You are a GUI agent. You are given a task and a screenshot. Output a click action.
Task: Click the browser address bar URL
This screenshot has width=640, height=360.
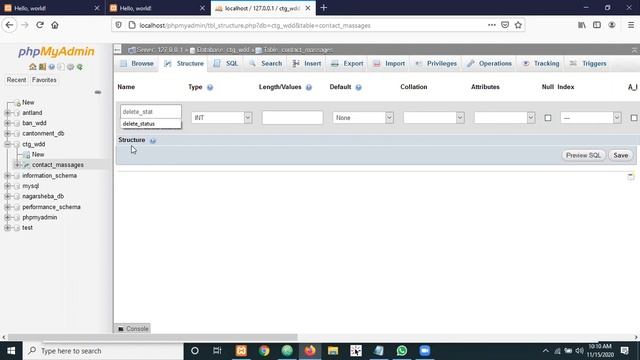(x=255, y=25)
